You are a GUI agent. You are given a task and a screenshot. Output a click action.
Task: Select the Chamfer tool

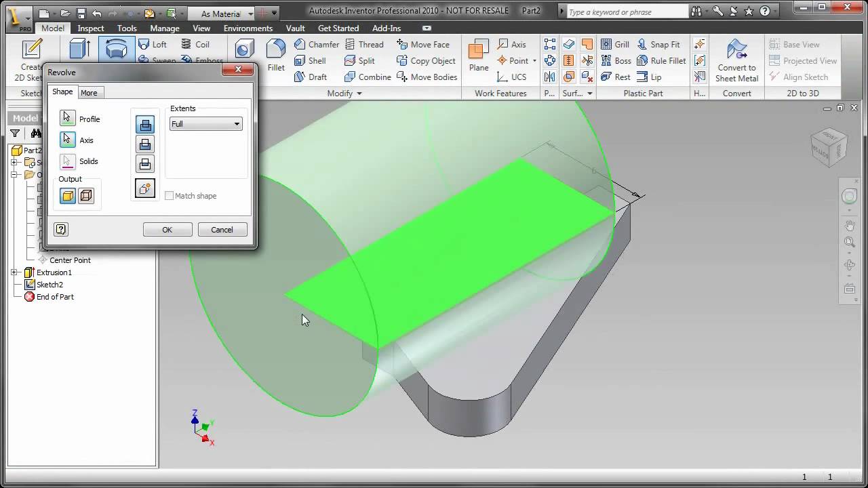pos(316,44)
